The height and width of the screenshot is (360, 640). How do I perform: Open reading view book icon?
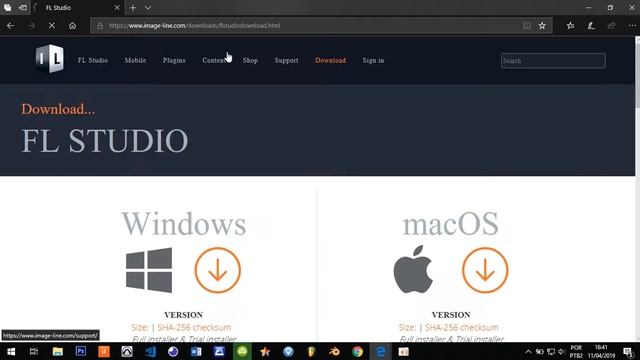click(527, 26)
